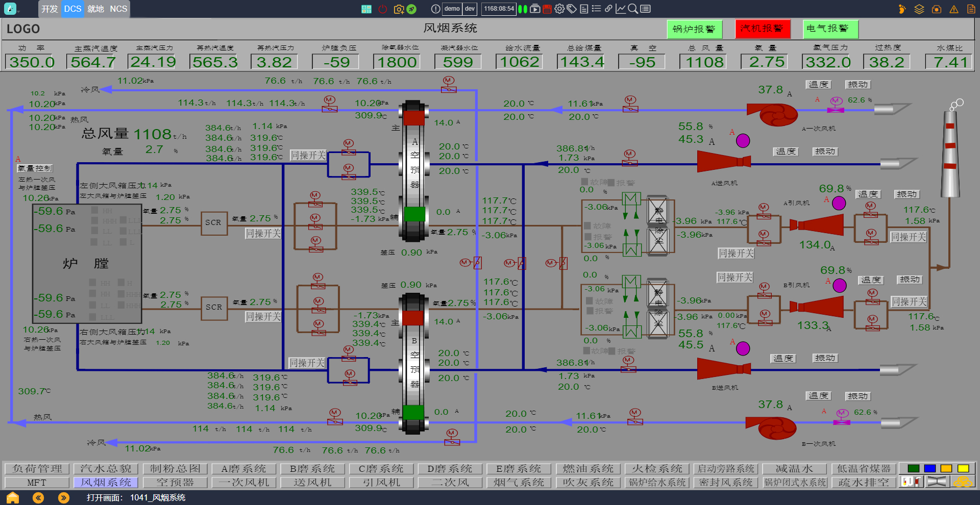Click the 功率 value 350.0
Image resolution: width=980 pixels, height=505 pixels.
(31, 62)
